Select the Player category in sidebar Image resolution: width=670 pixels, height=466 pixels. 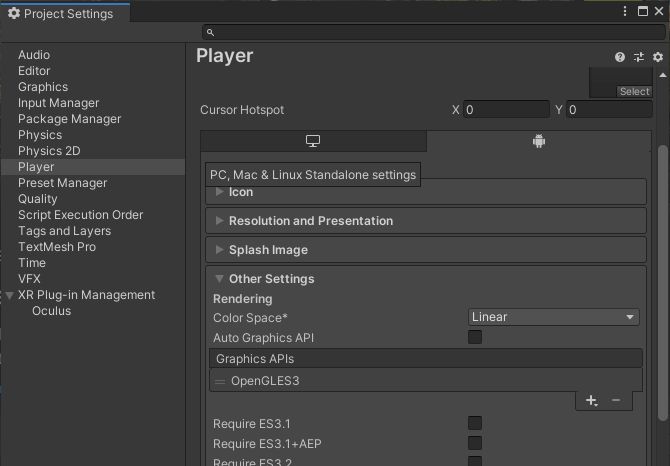click(93, 167)
